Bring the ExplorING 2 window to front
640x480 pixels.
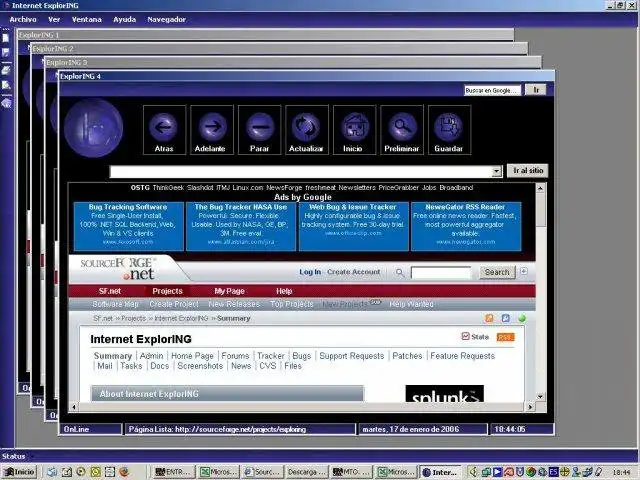pos(279,49)
